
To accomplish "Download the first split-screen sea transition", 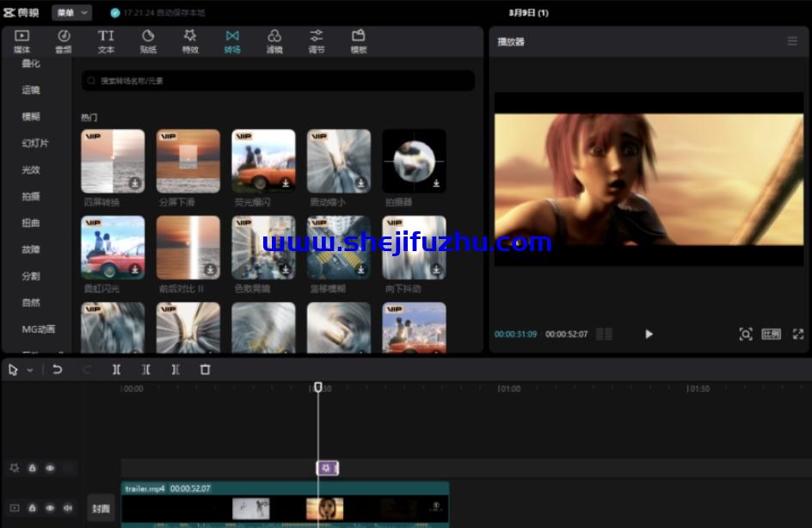I will (x=135, y=182).
